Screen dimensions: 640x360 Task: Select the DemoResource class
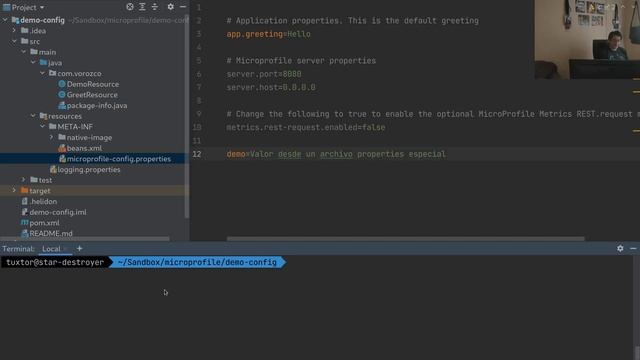click(93, 84)
